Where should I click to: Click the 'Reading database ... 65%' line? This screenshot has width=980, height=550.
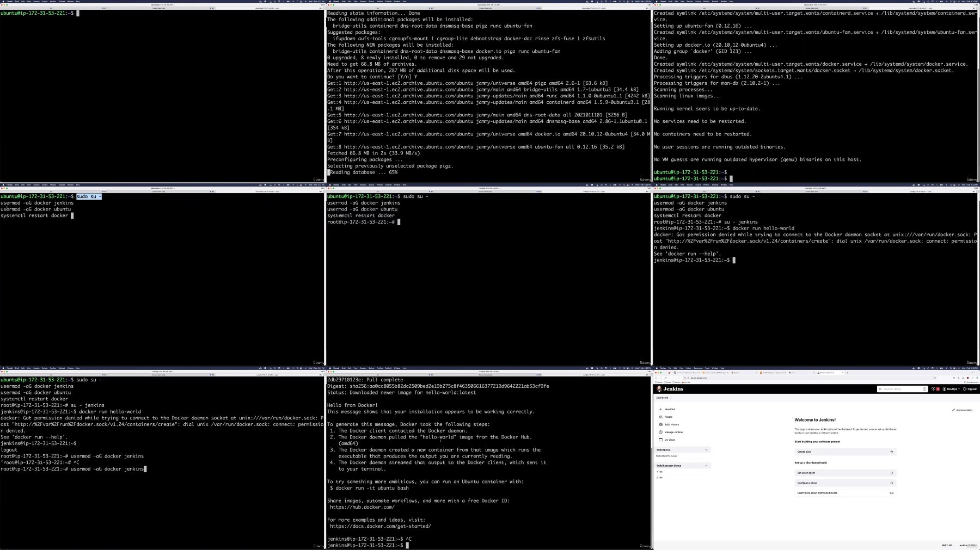pyautogui.click(x=363, y=172)
